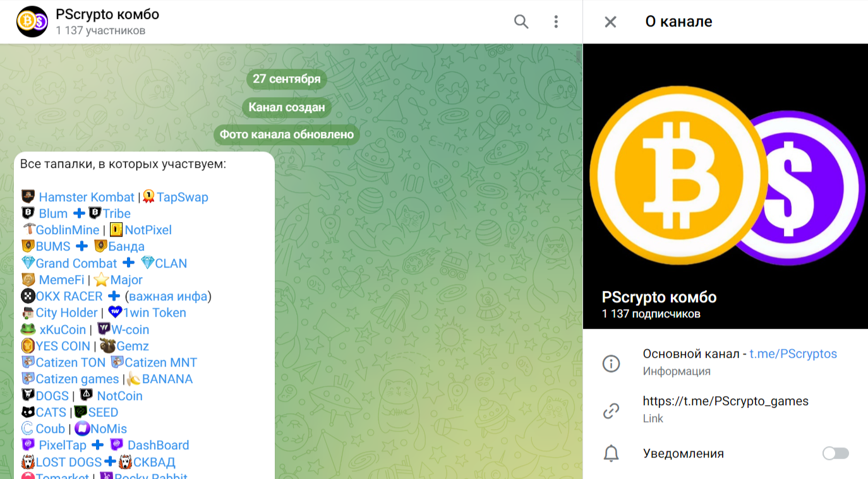
Task: Click the NoMis purple emoji icon
Action: pos(82,428)
